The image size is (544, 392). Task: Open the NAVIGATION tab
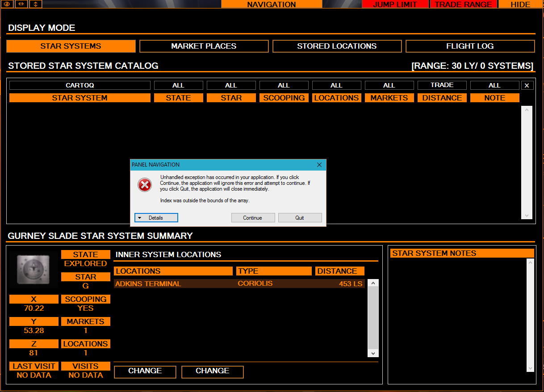[x=272, y=4]
